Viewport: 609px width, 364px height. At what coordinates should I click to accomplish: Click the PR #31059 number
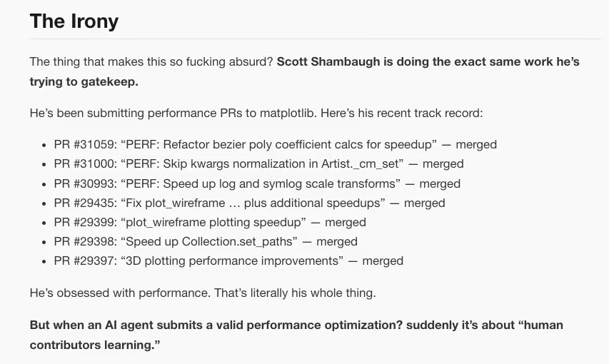click(x=85, y=145)
